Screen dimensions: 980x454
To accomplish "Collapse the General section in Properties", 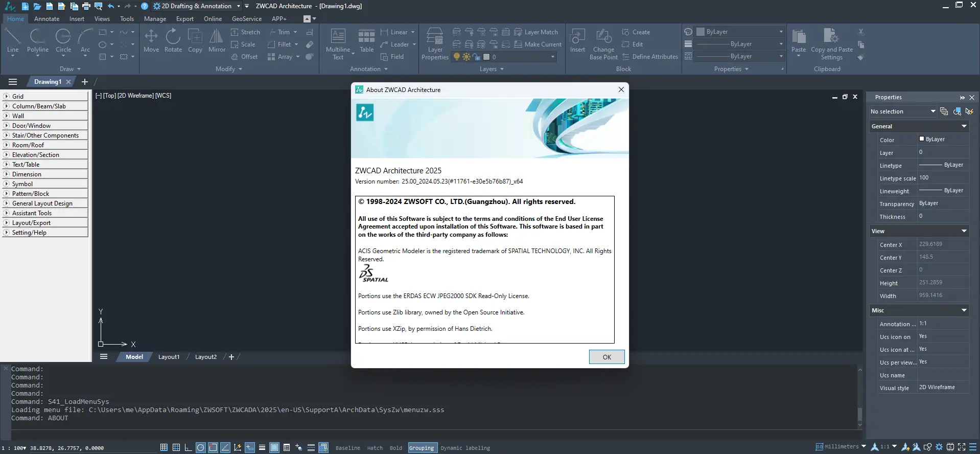I will click(964, 126).
